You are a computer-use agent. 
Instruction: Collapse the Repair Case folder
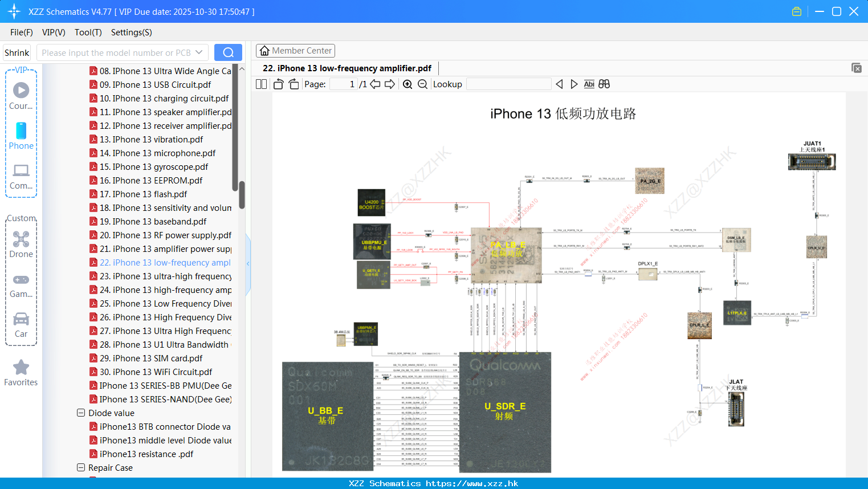[81, 467]
